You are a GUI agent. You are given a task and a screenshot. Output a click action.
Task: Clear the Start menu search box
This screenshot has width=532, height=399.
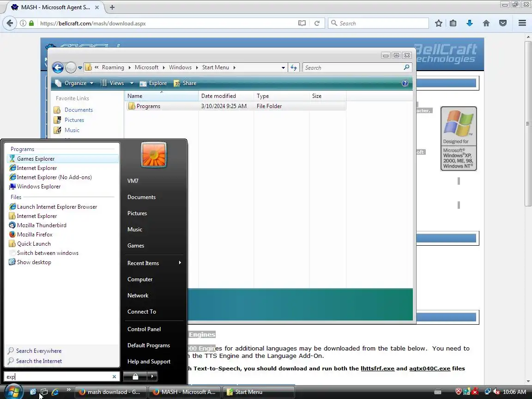coord(114,377)
